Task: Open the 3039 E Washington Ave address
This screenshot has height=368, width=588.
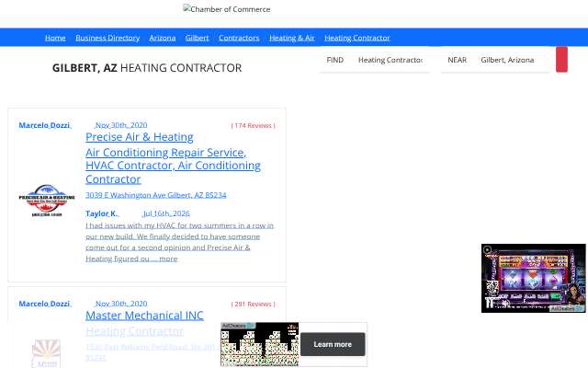Action: pos(156,195)
